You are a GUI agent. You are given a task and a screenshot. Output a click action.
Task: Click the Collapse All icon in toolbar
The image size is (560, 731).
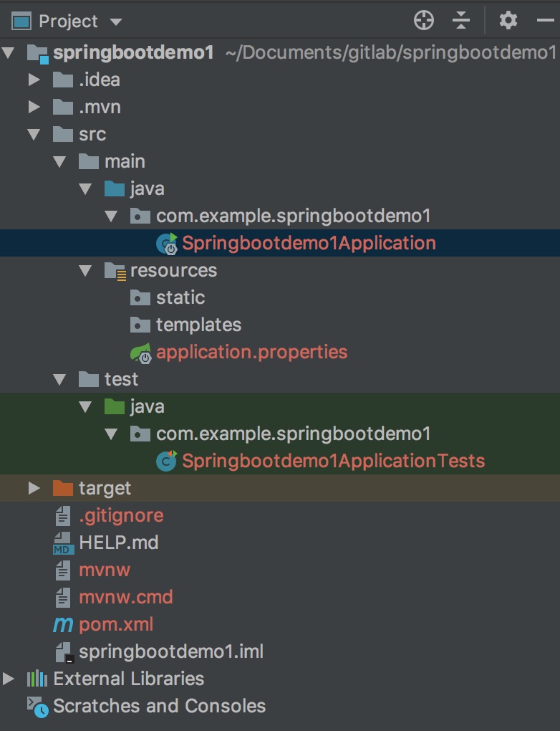pyautogui.click(x=461, y=21)
